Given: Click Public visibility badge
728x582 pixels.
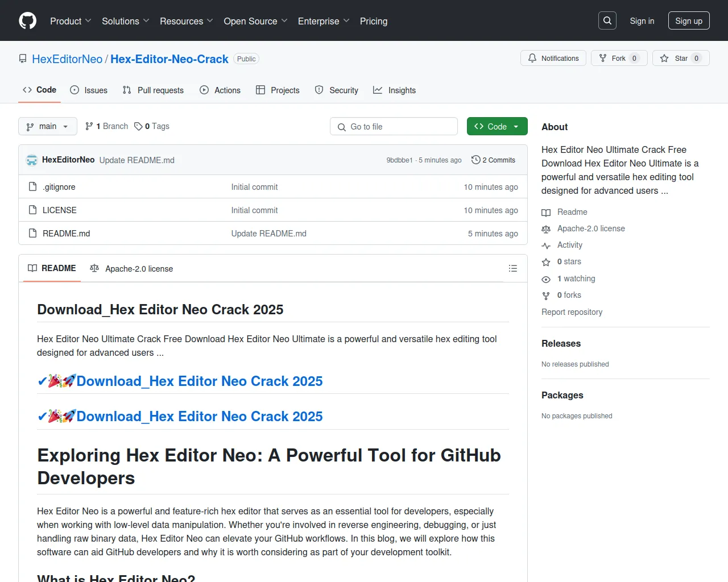Looking at the screenshot, I should click(246, 59).
